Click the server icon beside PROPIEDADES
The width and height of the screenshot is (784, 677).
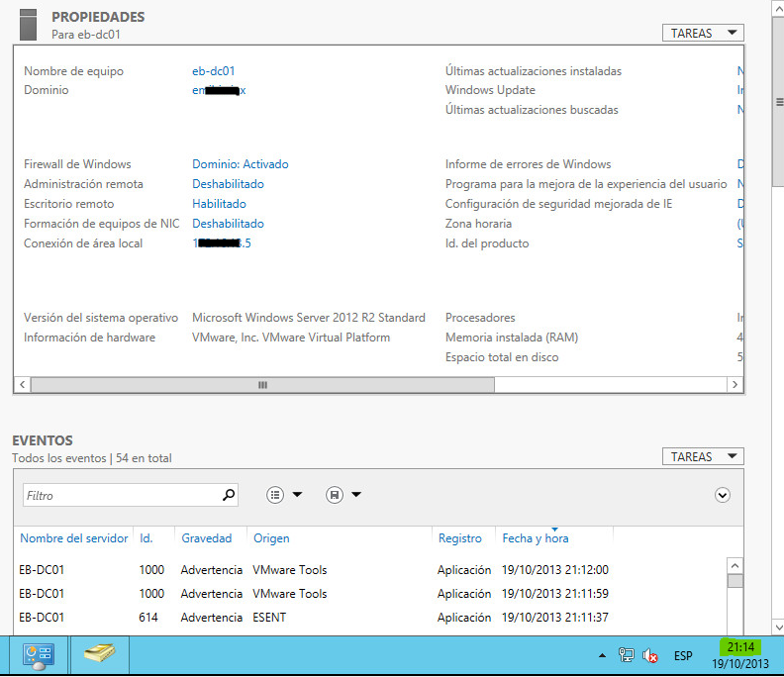tap(28, 25)
